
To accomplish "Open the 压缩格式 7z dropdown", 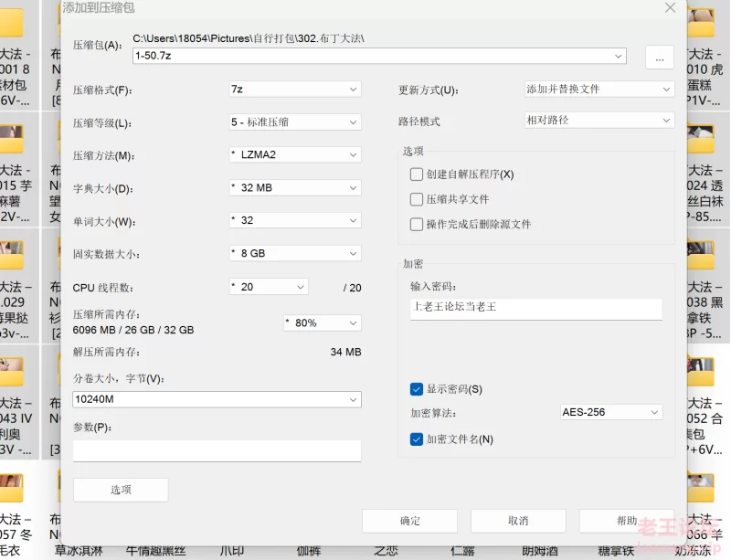I will tap(295, 89).
